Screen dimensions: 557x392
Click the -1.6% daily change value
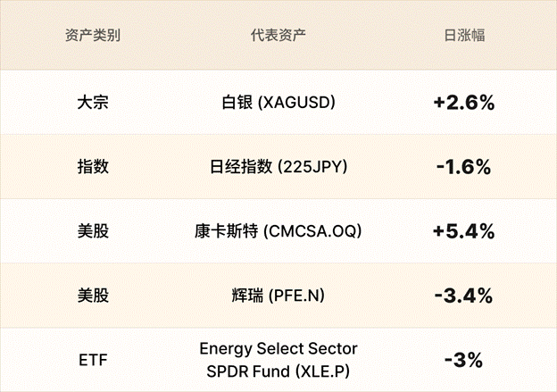click(x=464, y=167)
